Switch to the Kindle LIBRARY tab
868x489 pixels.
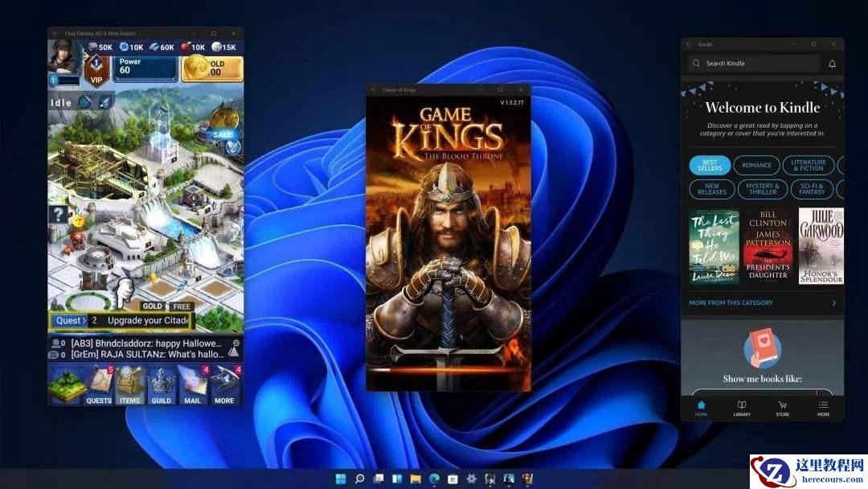741,409
